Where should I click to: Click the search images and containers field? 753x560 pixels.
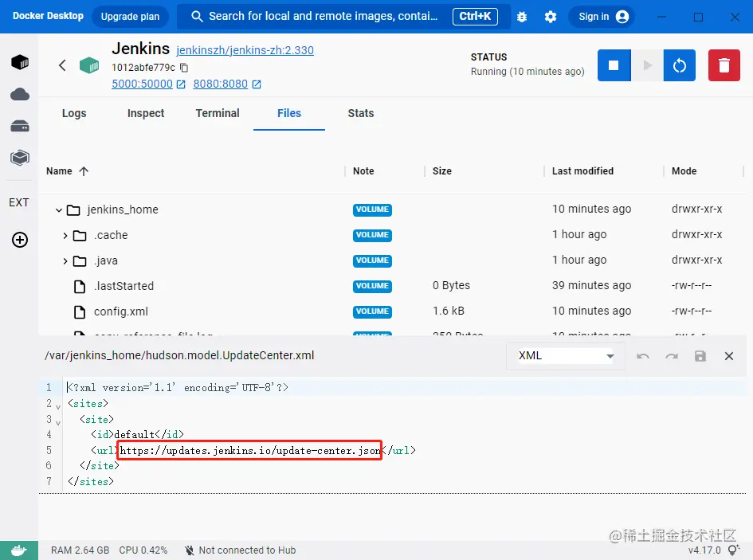pyautogui.click(x=343, y=16)
